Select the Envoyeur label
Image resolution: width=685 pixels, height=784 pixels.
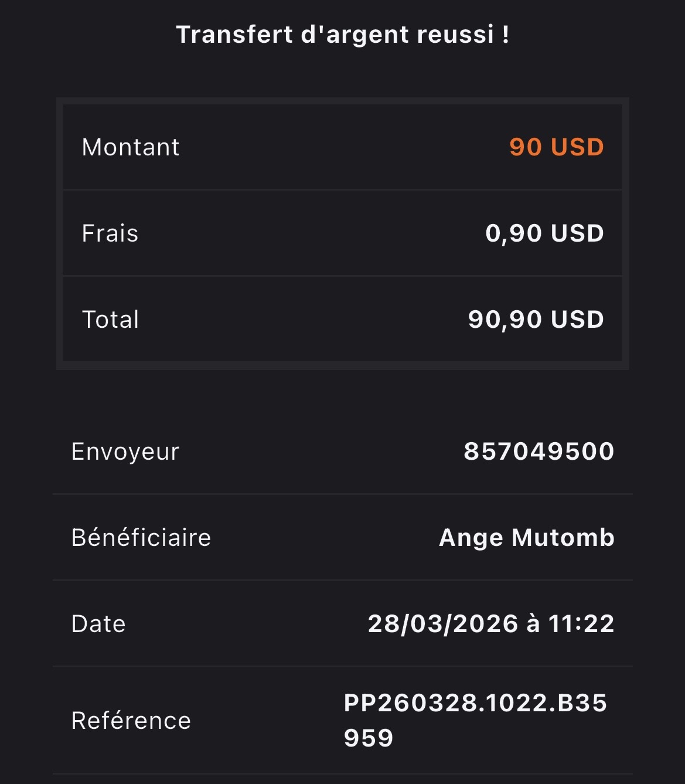(x=125, y=452)
